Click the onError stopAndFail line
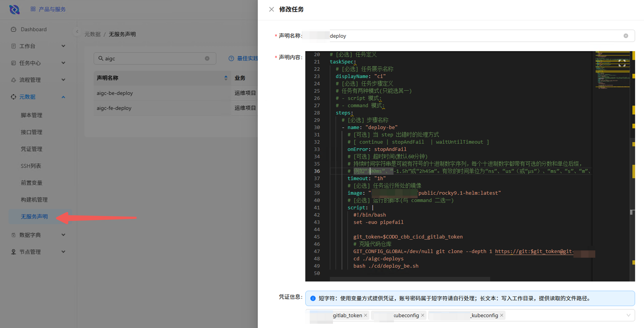This screenshot has height=328, width=644. point(377,149)
